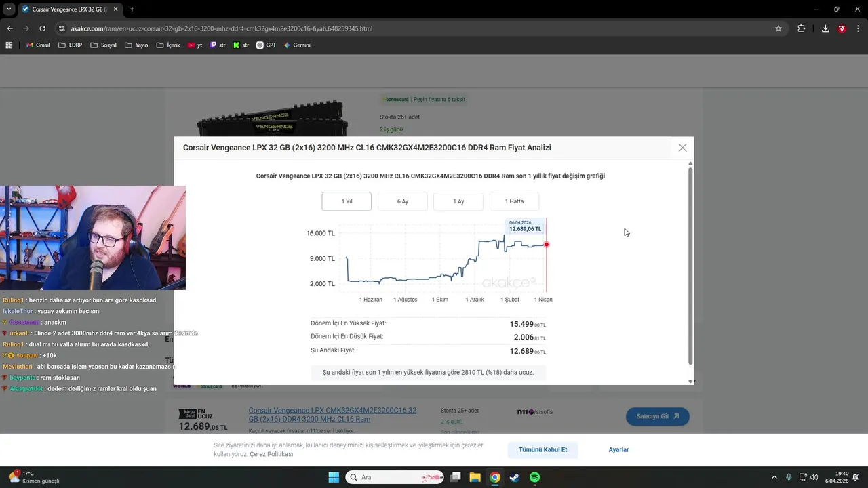Click the red price point on chart

[x=547, y=245]
